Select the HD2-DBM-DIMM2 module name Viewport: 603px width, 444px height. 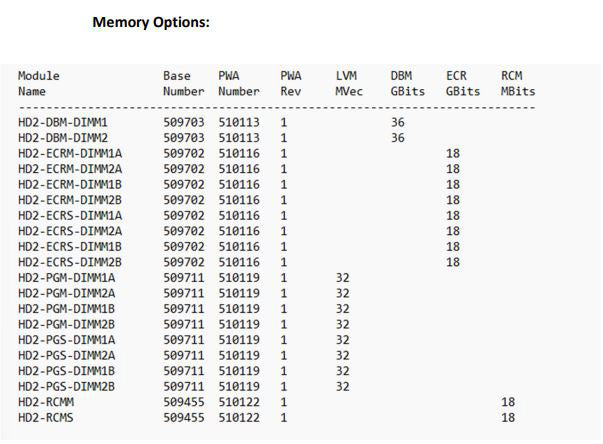point(63,138)
